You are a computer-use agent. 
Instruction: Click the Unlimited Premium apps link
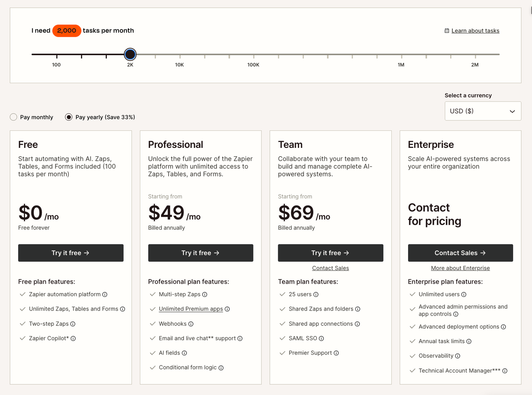tap(191, 309)
